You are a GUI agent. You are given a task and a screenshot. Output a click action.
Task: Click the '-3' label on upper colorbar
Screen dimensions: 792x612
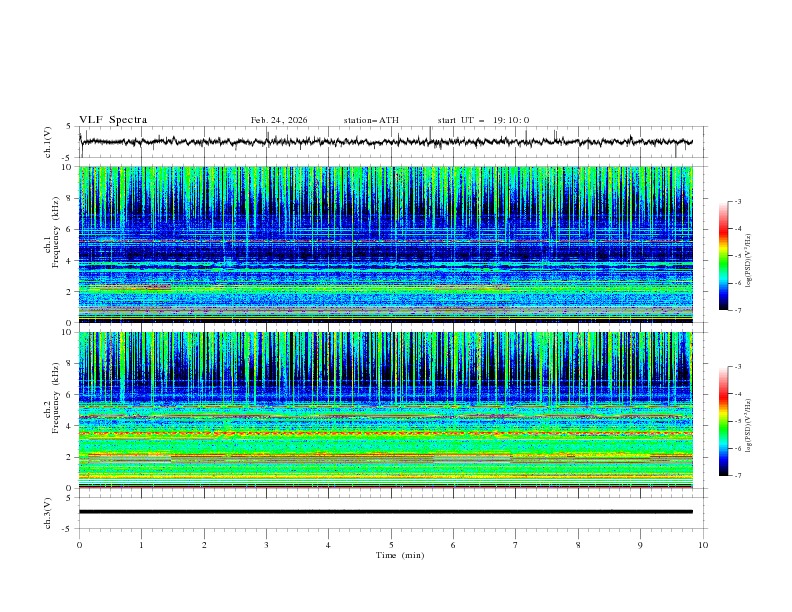(x=738, y=201)
